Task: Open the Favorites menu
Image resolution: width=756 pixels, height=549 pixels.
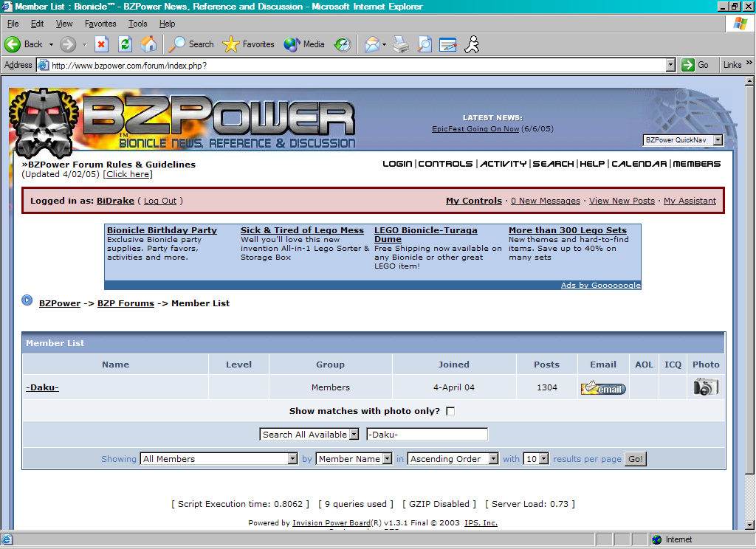Action: [x=100, y=24]
